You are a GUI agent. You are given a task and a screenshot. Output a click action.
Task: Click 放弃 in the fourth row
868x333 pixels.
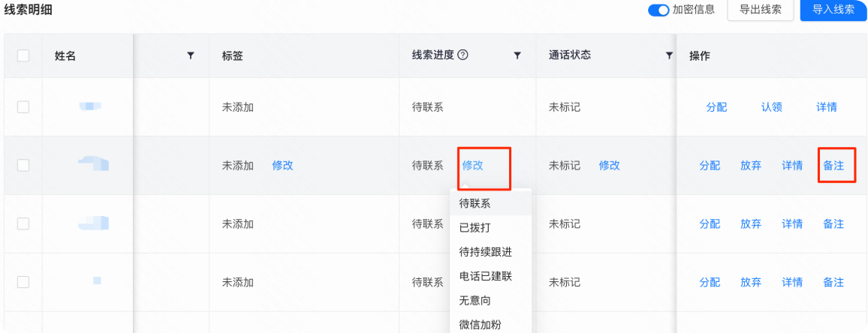(751, 282)
